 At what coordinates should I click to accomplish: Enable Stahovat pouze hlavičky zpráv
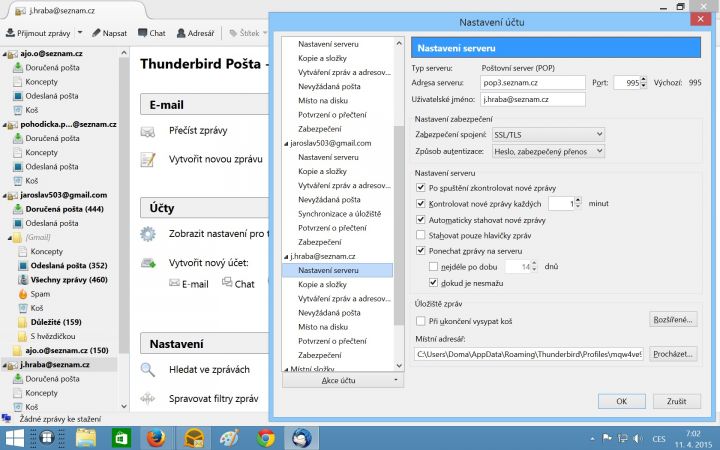point(420,235)
